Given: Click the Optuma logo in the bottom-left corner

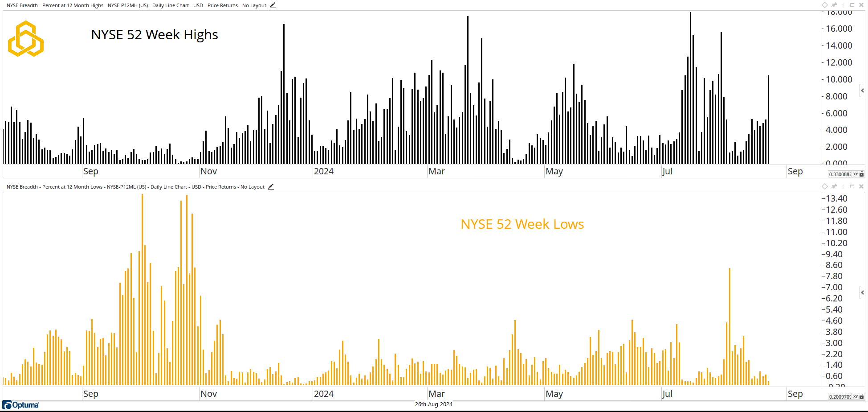Looking at the screenshot, I should coord(21,405).
